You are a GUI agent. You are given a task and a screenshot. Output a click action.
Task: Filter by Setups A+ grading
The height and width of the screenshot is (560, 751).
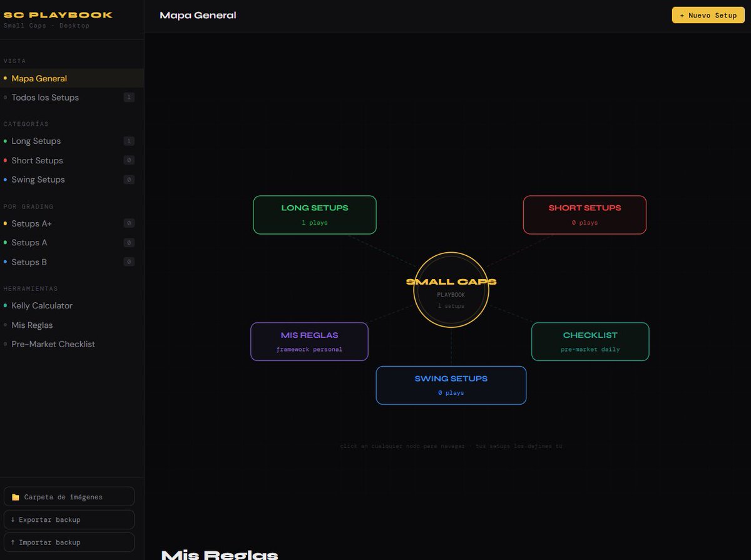coord(72,223)
